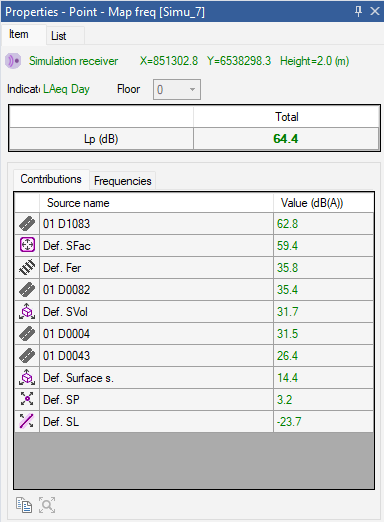
Task: Click the point source icon for Def. SP
Action: click(27, 399)
